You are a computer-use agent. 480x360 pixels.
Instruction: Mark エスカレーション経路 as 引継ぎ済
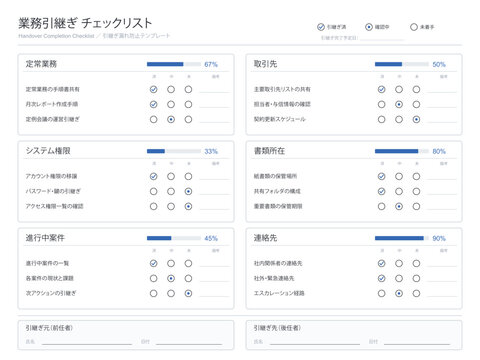(381, 293)
